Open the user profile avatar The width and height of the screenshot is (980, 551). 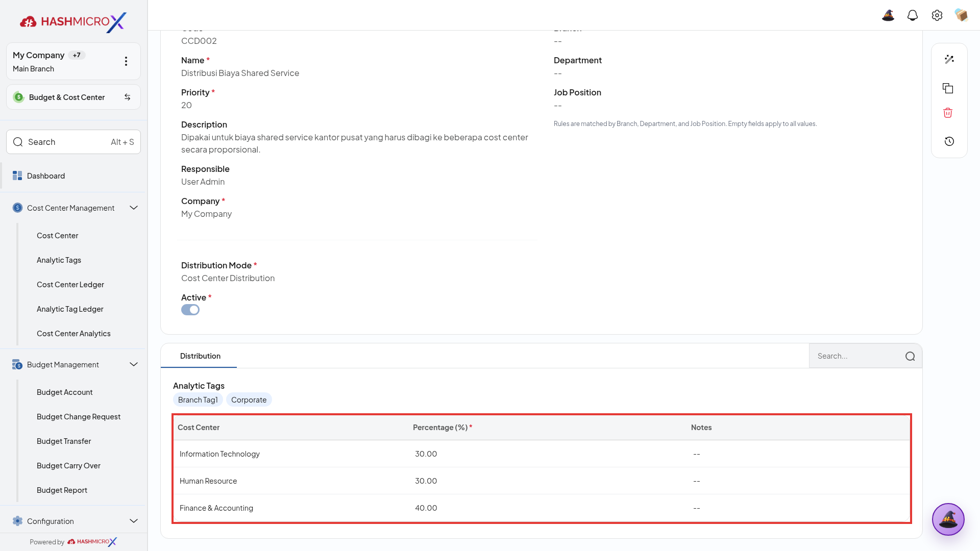(962, 15)
